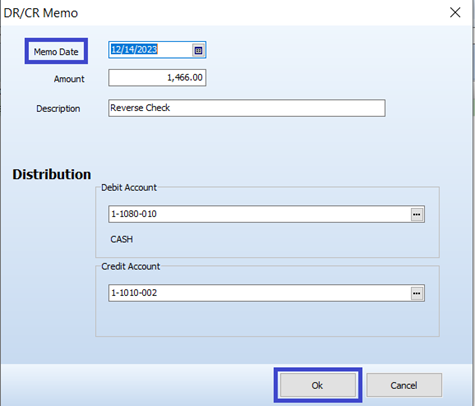The image size is (475, 406).
Task: Click the Memo Date label
Action: (56, 52)
